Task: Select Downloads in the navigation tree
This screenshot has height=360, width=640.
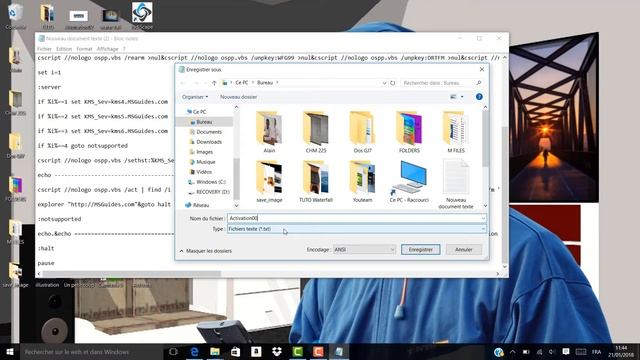Action: point(209,142)
